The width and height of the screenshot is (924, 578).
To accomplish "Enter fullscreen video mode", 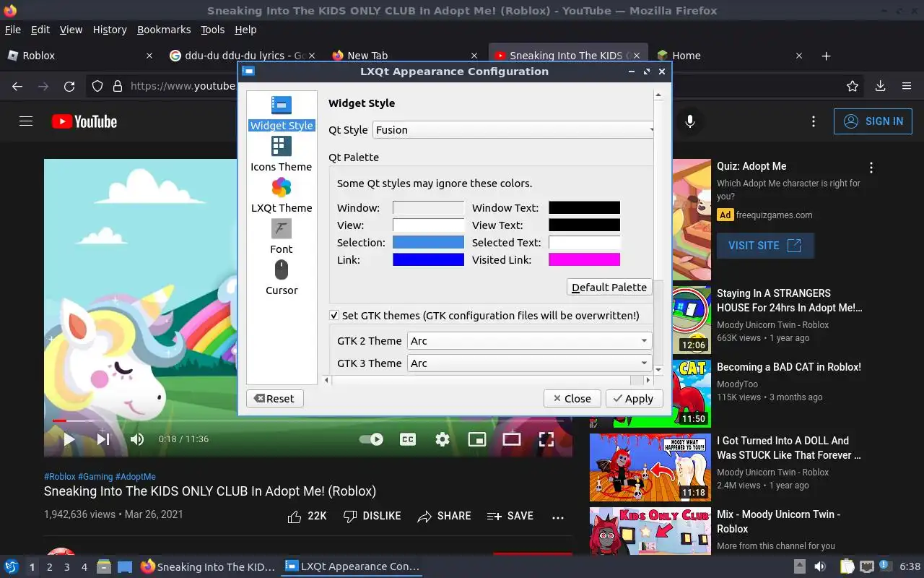I will pyautogui.click(x=546, y=439).
